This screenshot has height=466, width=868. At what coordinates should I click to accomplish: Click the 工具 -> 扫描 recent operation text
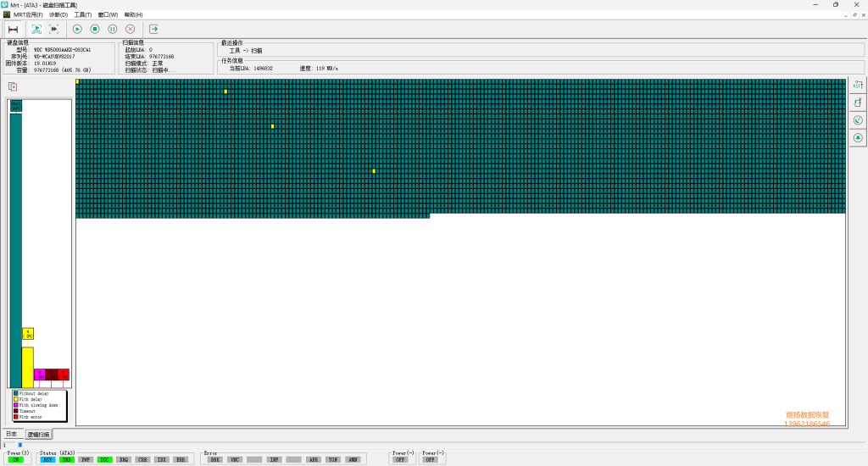(246, 50)
